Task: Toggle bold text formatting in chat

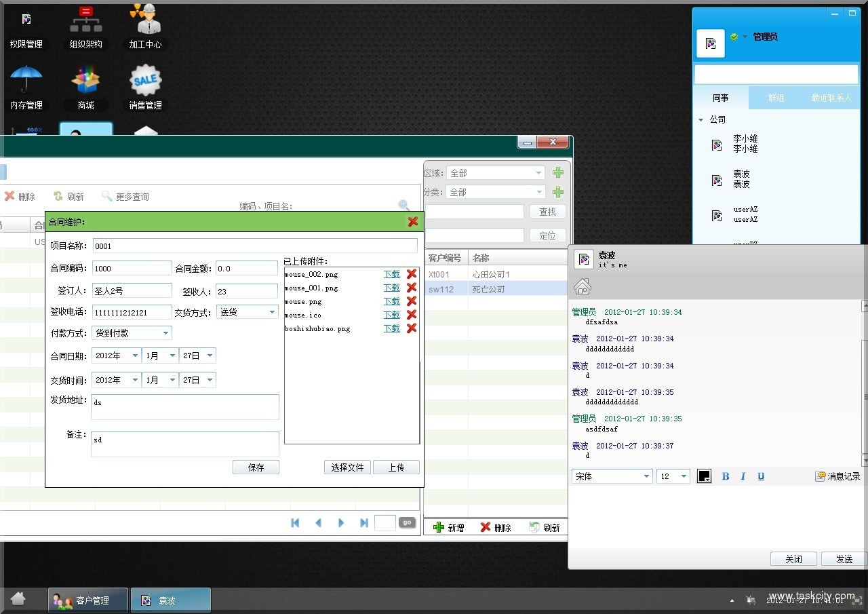Action: [x=725, y=476]
